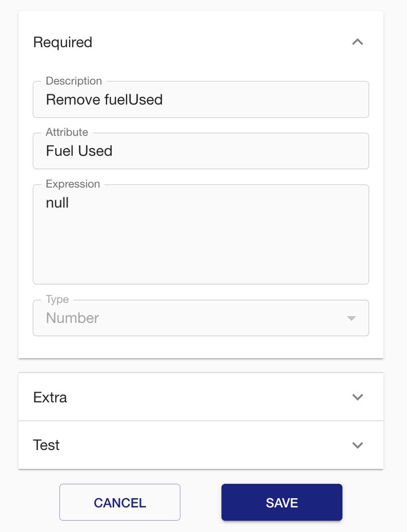Click inside the Attribute text field
The height and width of the screenshot is (532, 407).
point(200,151)
